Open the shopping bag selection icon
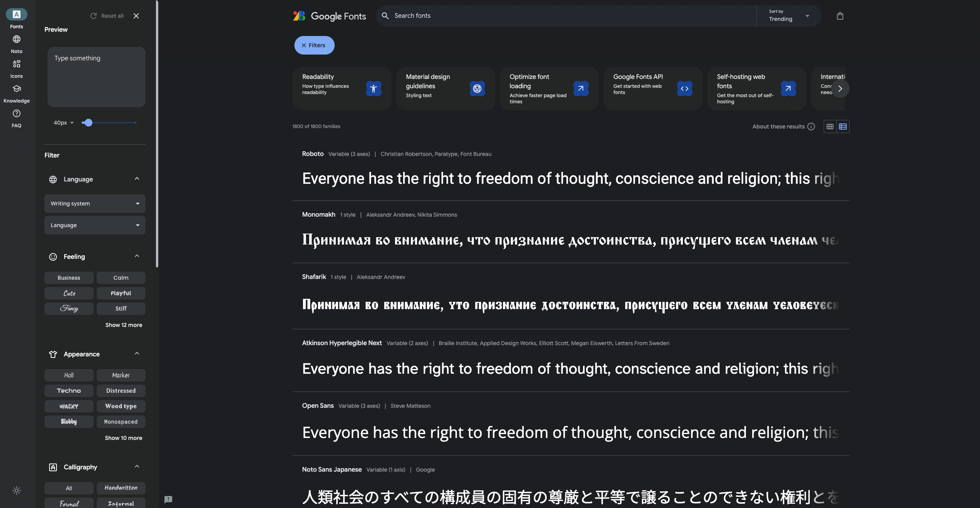The height and width of the screenshot is (508, 980). pos(840,16)
